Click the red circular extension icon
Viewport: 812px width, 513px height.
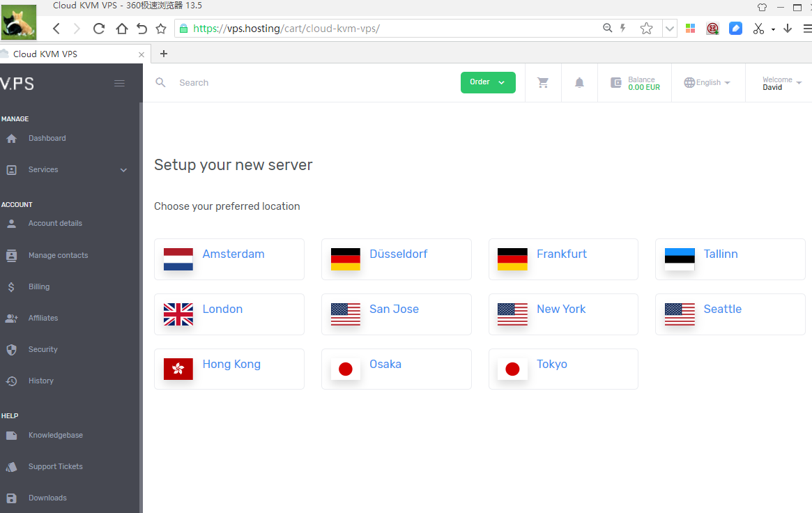[x=712, y=29]
